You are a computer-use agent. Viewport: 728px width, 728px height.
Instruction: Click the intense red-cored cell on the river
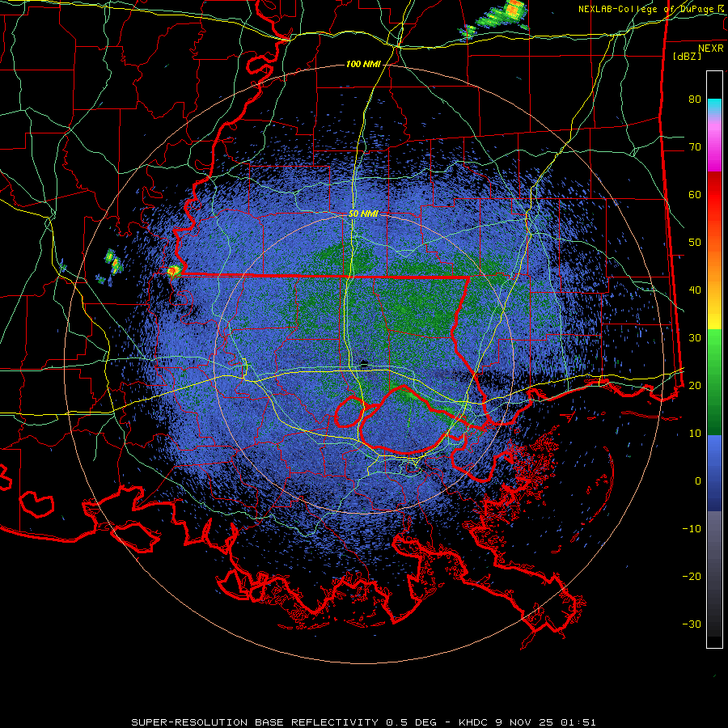(174, 270)
